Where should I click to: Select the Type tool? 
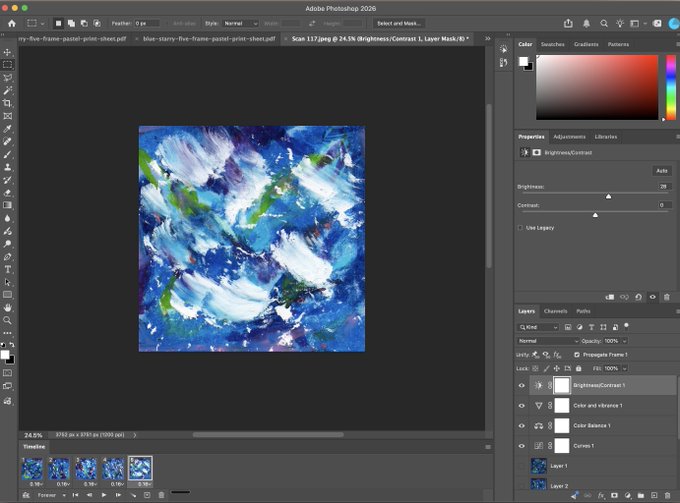[x=7, y=269]
